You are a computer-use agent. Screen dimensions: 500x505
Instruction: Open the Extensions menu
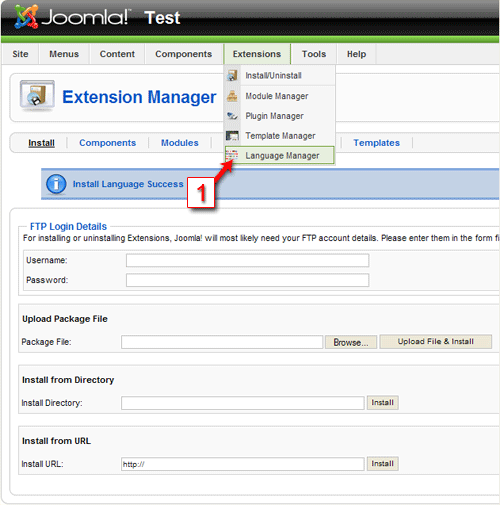[257, 54]
